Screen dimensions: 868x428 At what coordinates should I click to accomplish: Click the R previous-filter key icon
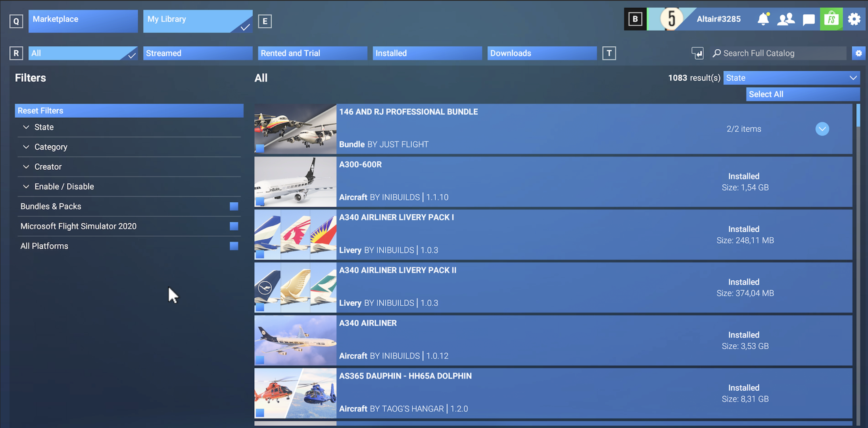16,53
